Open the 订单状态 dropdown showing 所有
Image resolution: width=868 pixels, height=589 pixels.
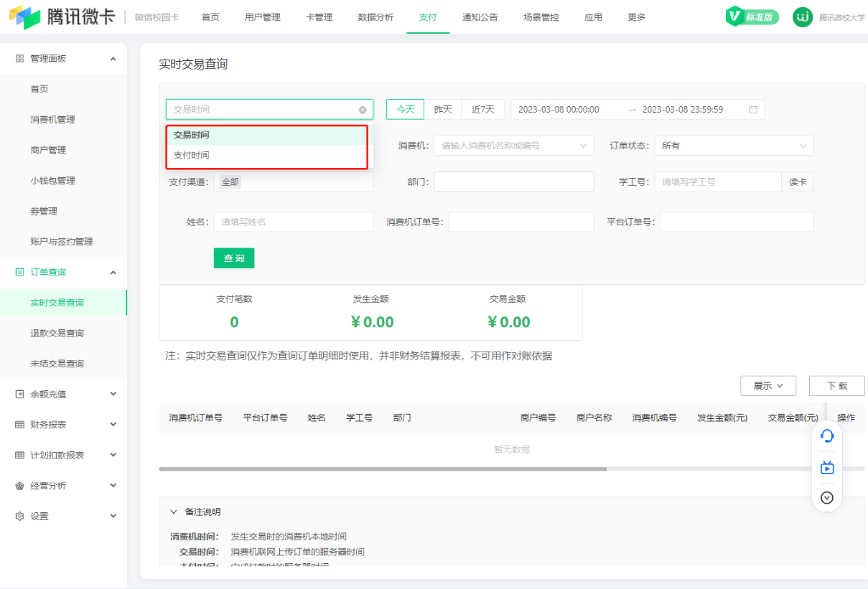tap(734, 146)
